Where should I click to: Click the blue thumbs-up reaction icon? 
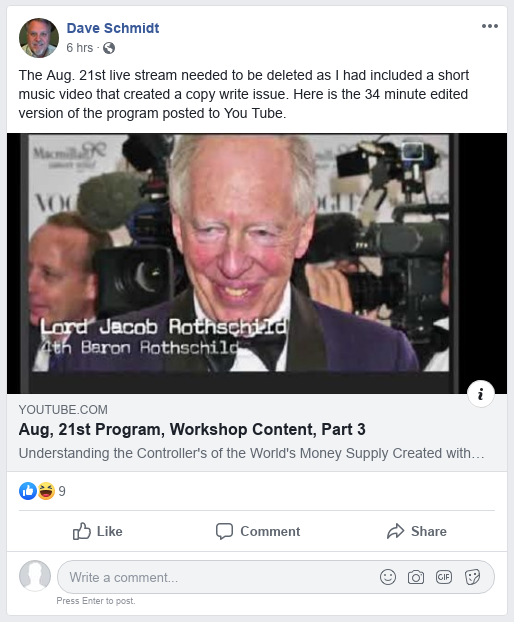click(28, 491)
